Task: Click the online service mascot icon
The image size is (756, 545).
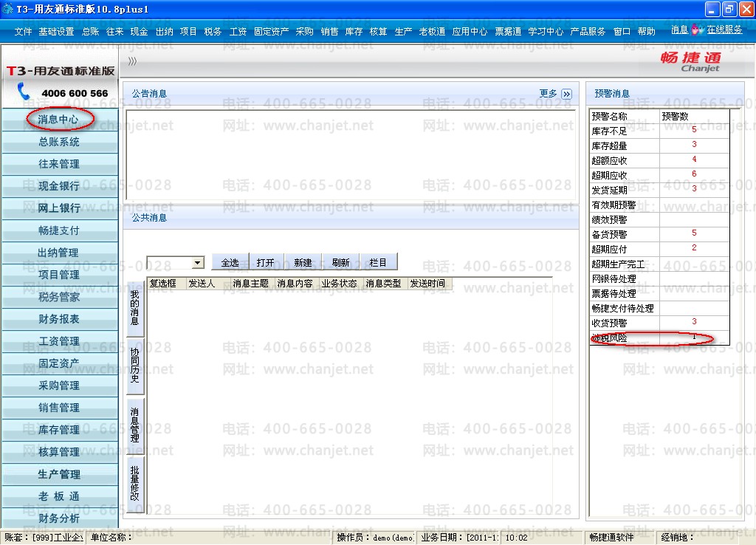Action: click(697, 30)
